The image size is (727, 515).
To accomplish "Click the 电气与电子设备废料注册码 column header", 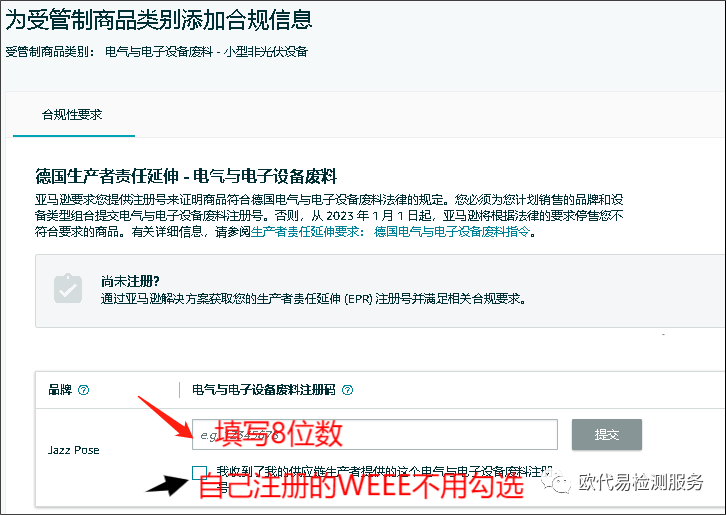I will click(263, 390).
